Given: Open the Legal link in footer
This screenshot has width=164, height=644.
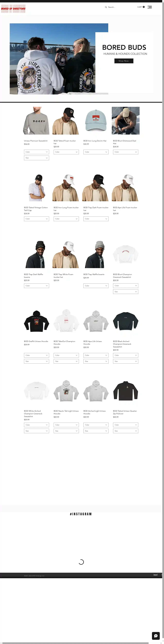Looking at the screenshot, I should coord(155,574).
